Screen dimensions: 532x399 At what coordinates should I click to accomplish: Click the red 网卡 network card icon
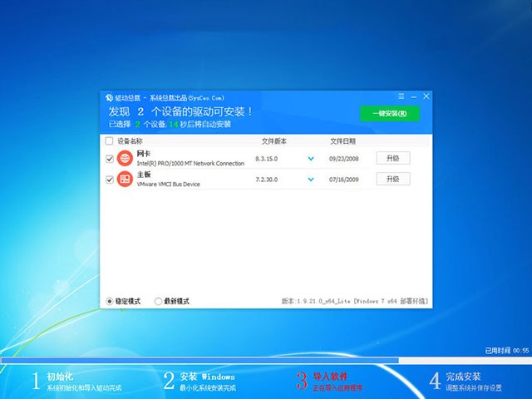coord(125,159)
